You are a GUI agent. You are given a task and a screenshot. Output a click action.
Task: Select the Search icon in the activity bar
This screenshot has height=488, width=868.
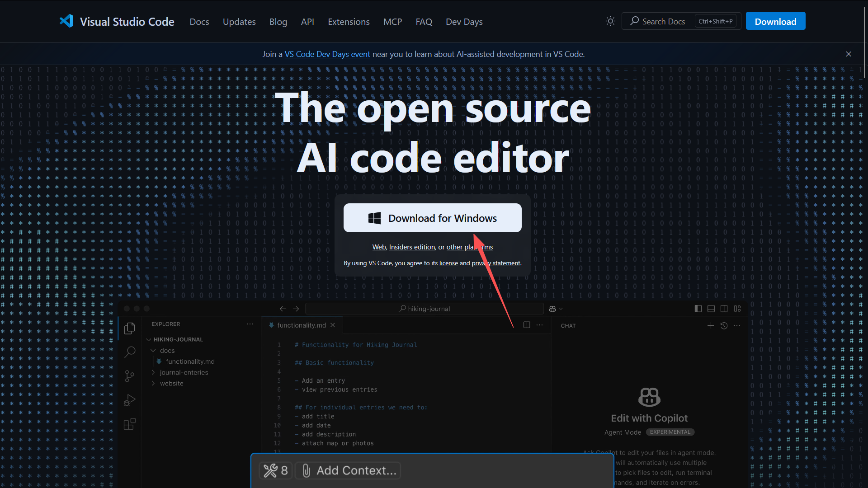[x=129, y=352]
